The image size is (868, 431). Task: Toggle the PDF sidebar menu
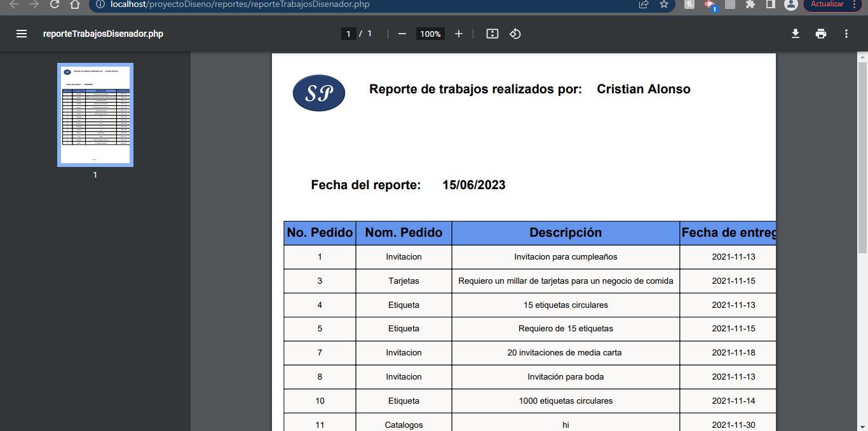[22, 34]
